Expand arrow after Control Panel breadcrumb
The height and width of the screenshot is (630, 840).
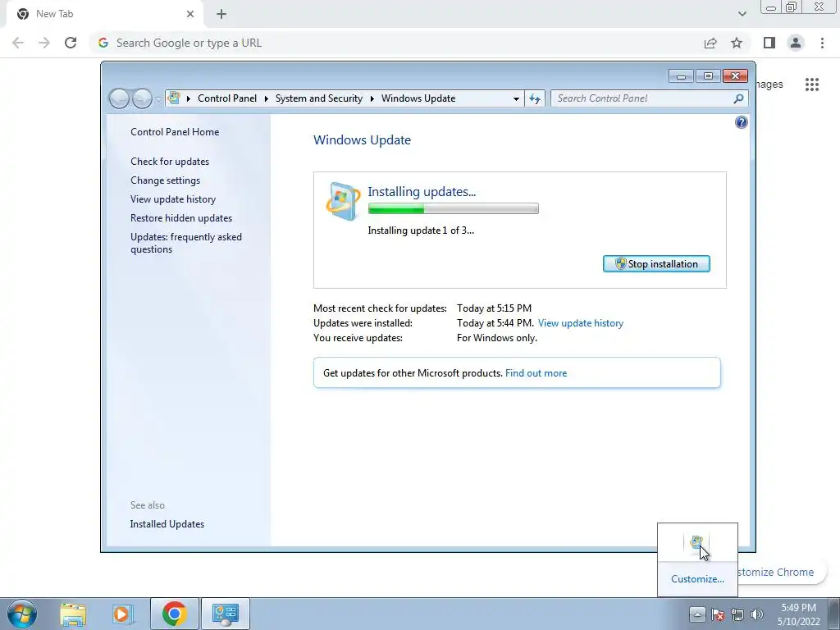267,99
